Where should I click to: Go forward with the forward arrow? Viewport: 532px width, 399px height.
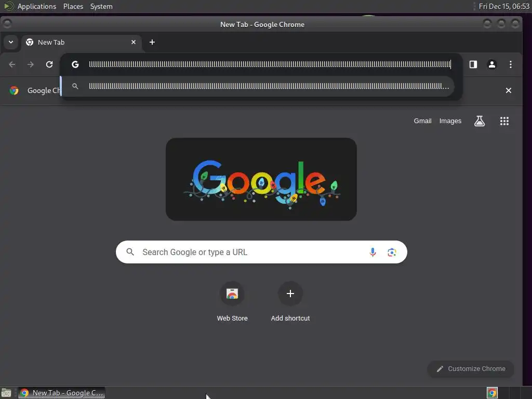[31, 64]
